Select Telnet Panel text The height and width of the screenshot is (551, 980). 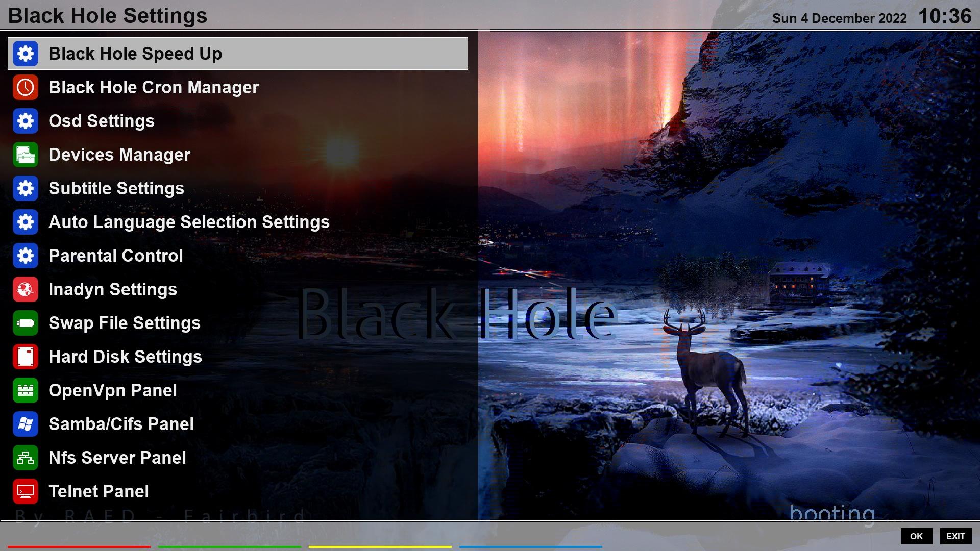(x=99, y=491)
